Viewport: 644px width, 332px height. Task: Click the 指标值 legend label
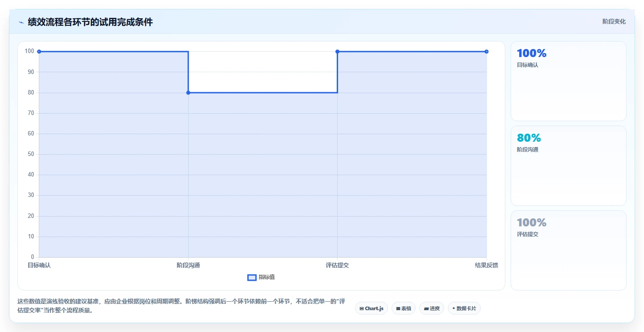(267, 277)
